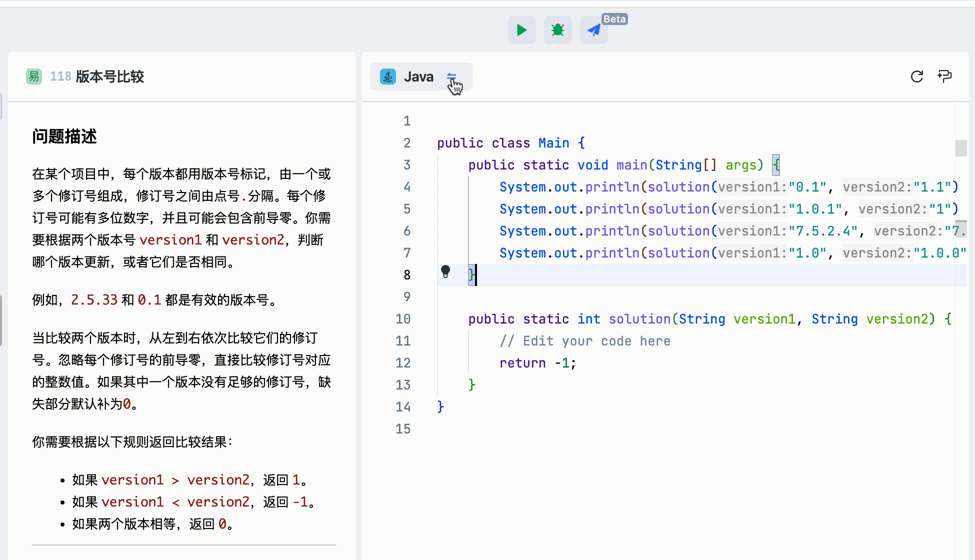Viewport: 975px width, 560px height.
Task: Click line number 10 in the gutter
Action: [403, 319]
